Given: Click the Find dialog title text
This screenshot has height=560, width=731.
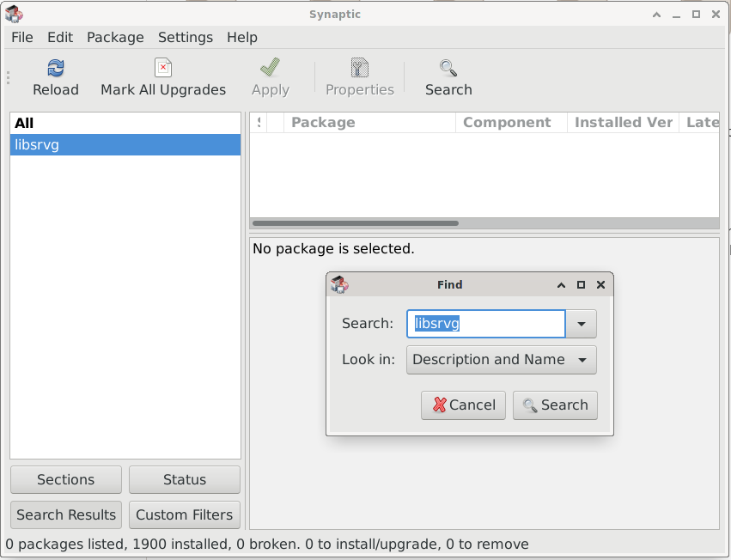Looking at the screenshot, I should pyautogui.click(x=450, y=285).
